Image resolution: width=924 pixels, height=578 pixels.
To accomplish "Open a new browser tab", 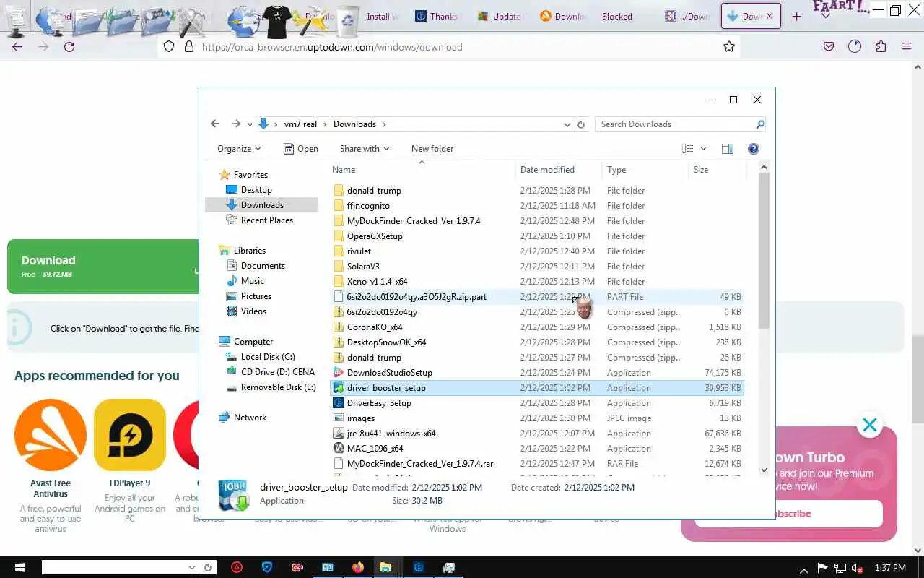I will pyautogui.click(x=796, y=16).
